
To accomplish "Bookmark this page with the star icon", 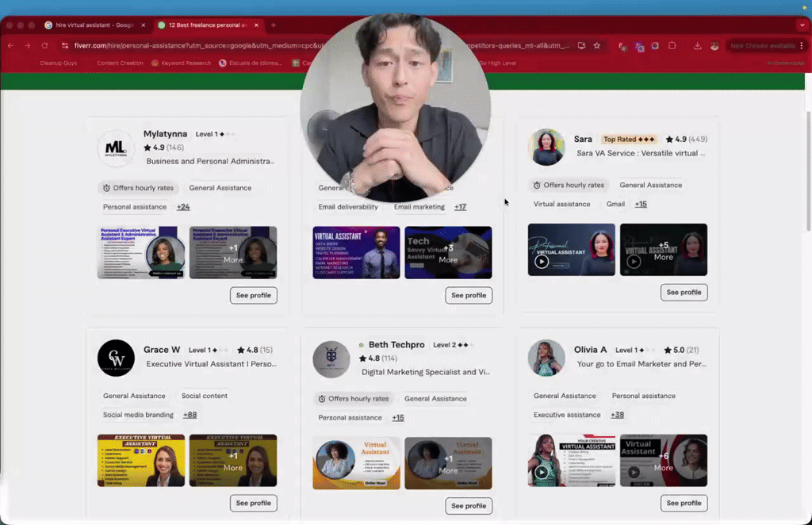I will tap(596, 45).
